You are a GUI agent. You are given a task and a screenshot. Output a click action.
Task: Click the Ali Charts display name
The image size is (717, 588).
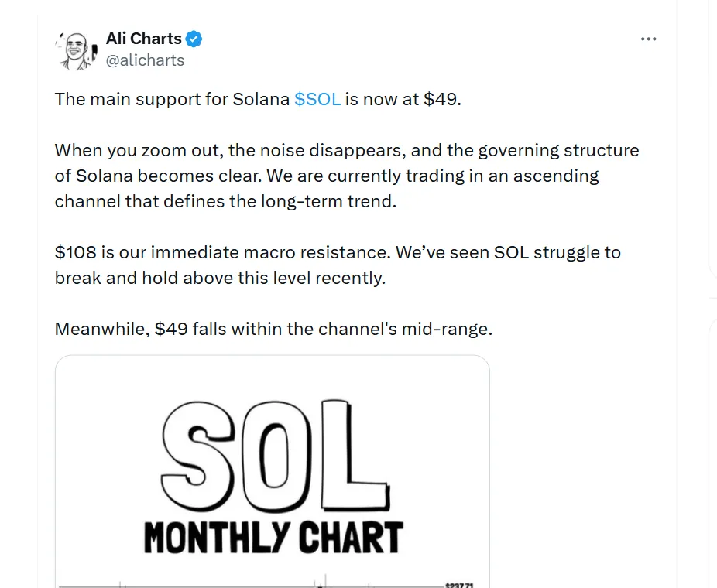(x=144, y=39)
